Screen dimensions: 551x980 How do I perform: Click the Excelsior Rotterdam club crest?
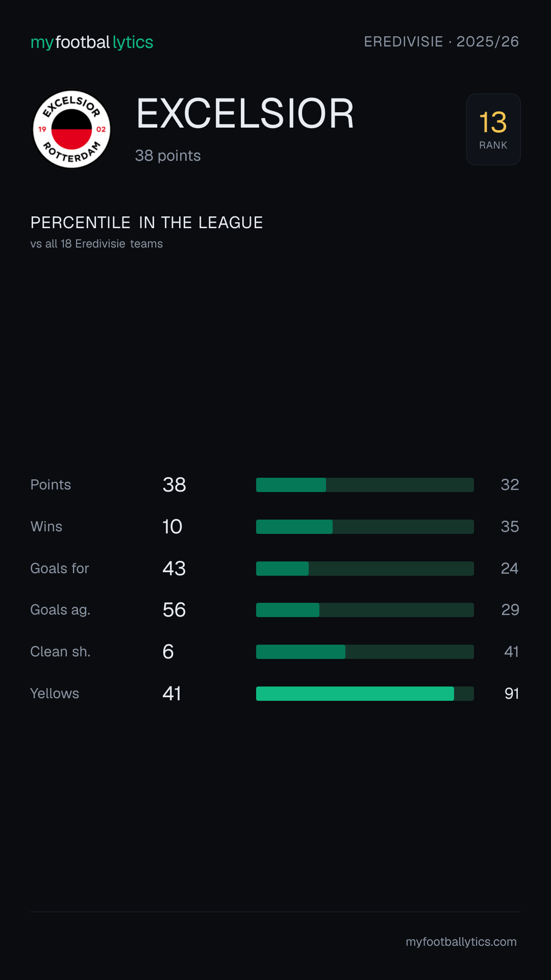[x=71, y=129]
